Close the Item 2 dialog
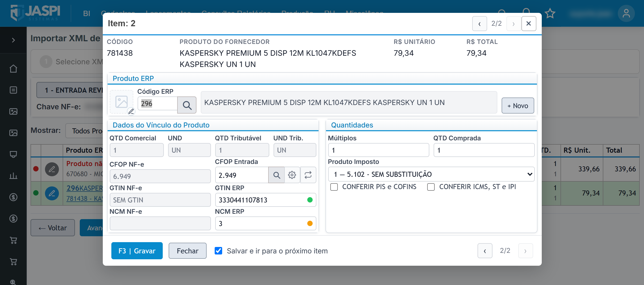Screen dimensions: 644x285 (x=529, y=24)
